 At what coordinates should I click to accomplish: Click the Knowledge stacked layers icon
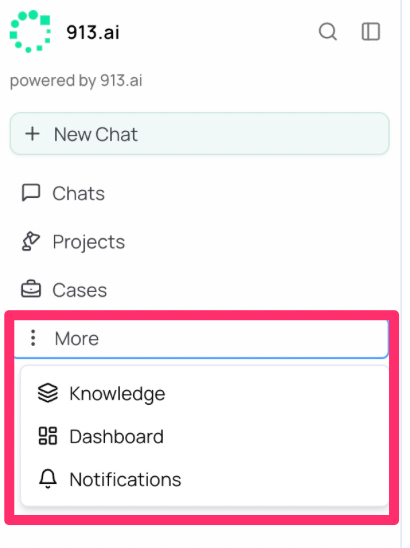coord(48,393)
